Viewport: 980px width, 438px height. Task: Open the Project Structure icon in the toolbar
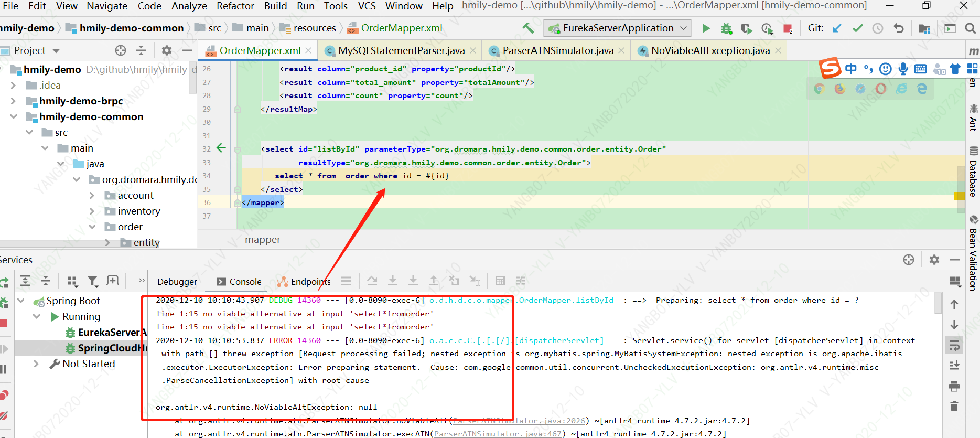pyautogui.click(x=924, y=28)
